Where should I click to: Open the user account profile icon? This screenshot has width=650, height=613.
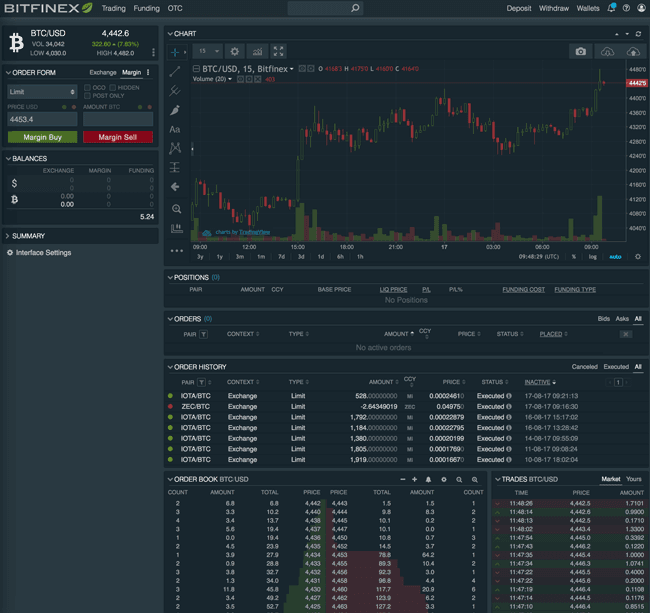(x=641, y=8)
